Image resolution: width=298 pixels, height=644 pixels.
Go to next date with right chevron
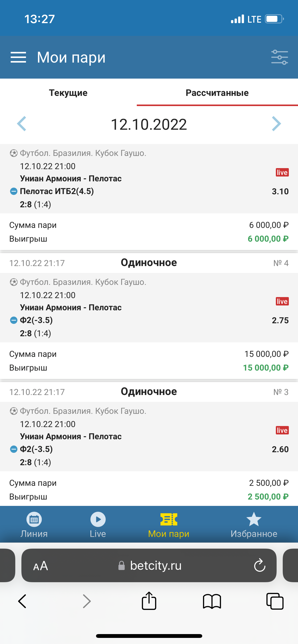(276, 124)
